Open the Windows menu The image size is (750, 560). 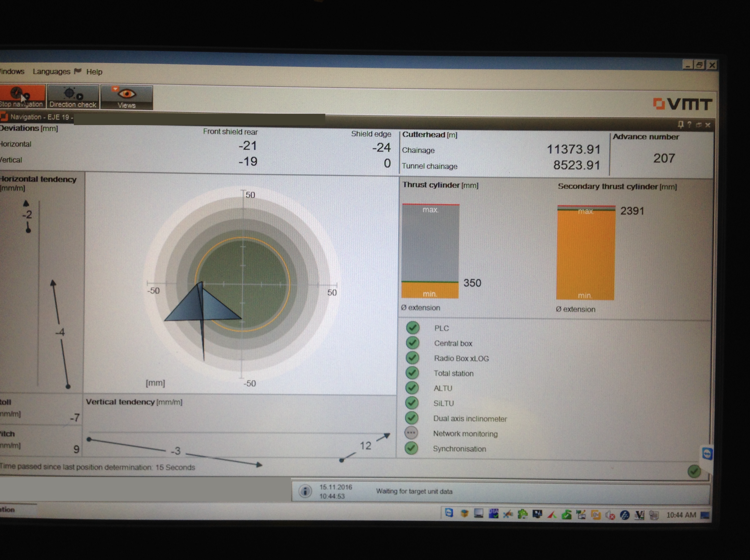(12, 71)
